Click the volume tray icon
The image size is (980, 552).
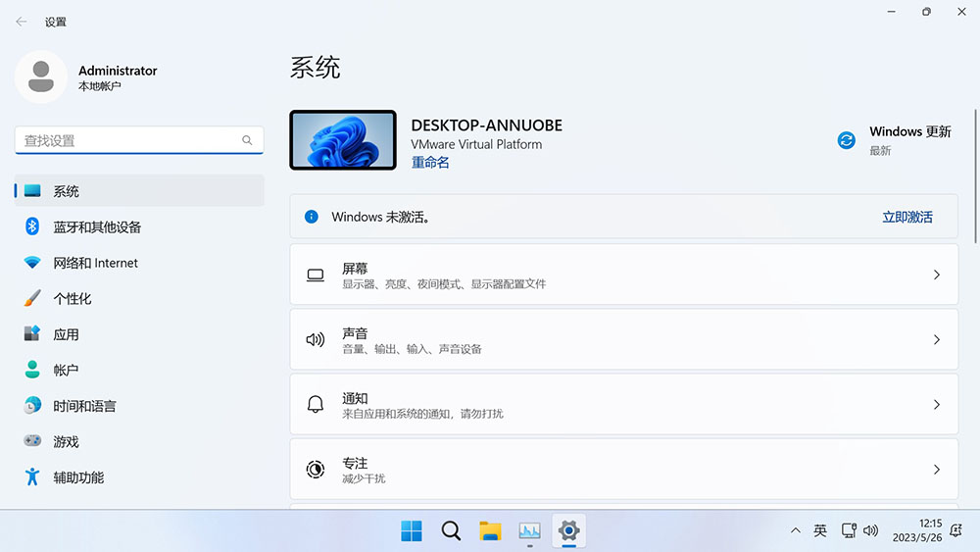[x=870, y=530]
